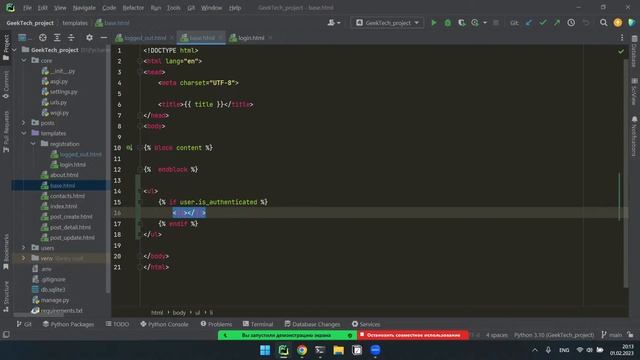Open the user account dropdown

coord(333,23)
